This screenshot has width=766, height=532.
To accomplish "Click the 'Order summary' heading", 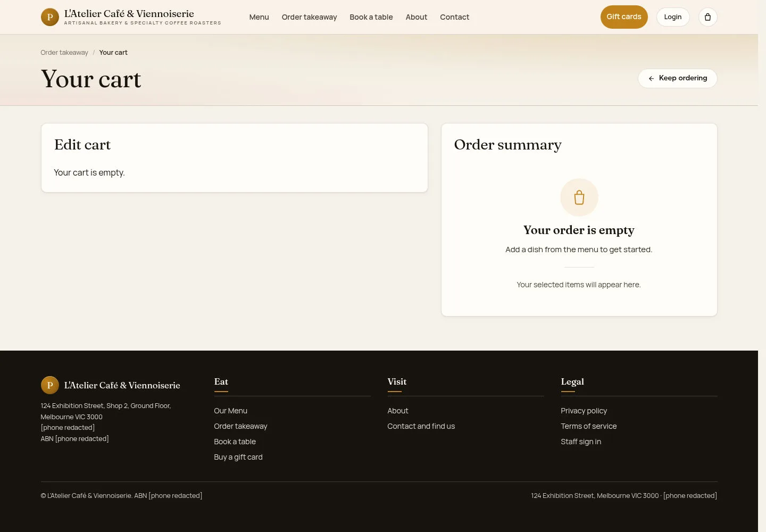I will point(508,145).
